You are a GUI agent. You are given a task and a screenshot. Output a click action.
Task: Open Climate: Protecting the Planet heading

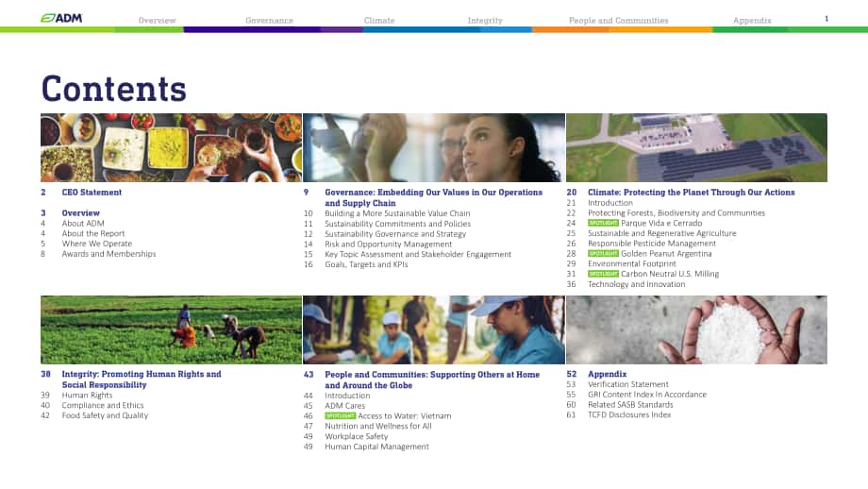pos(691,193)
